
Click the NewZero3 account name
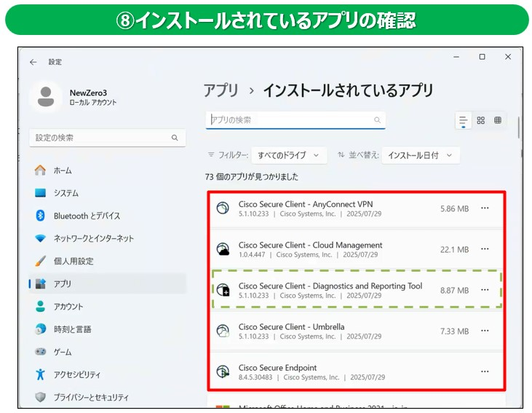(88, 93)
